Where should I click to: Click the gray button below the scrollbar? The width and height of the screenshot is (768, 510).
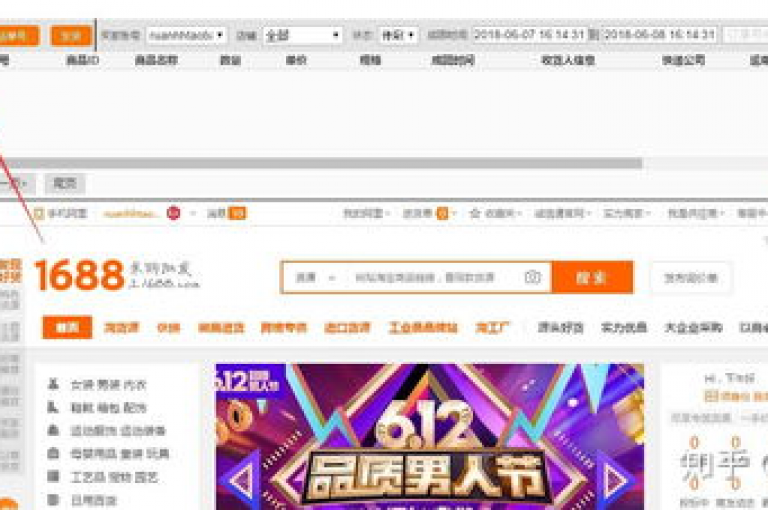click(x=65, y=184)
